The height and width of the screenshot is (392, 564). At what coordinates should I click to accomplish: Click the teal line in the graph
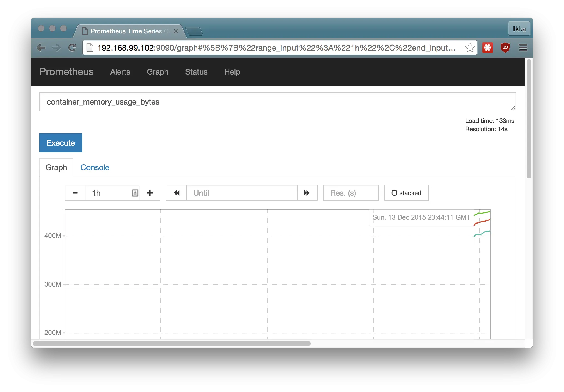tap(482, 234)
